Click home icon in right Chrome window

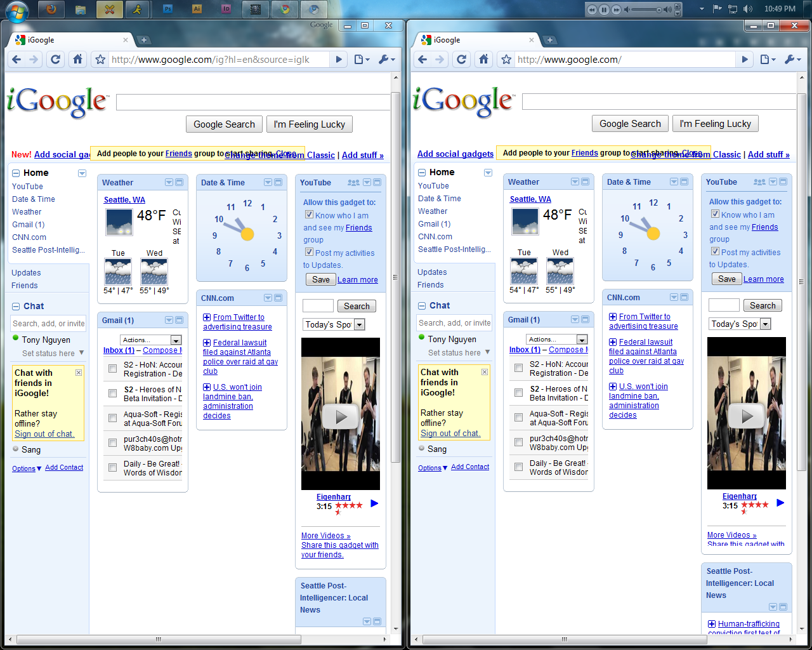pos(483,59)
